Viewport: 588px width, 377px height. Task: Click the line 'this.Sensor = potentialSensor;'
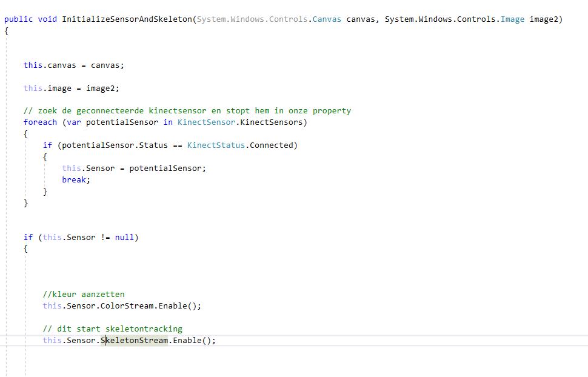pos(134,168)
